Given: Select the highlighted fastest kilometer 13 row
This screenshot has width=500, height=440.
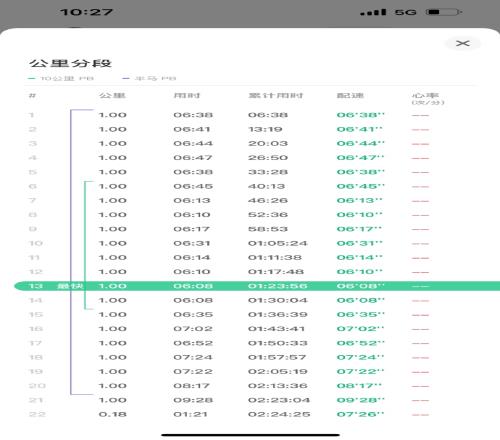Looking at the screenshot, I should tap(257, 286).
